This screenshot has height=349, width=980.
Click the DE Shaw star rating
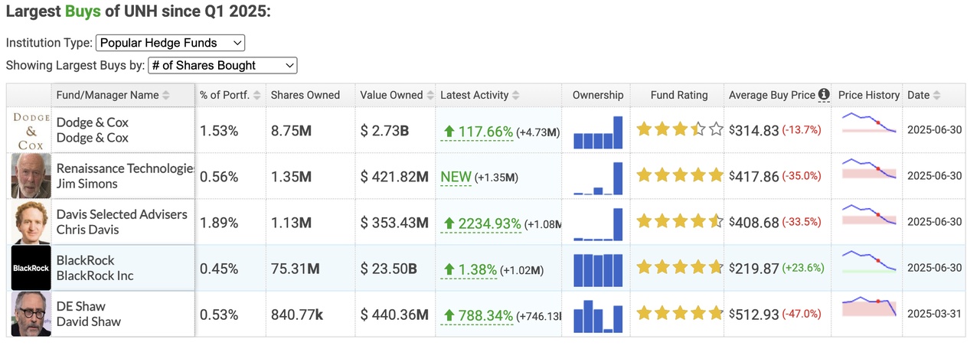(680, 312)
